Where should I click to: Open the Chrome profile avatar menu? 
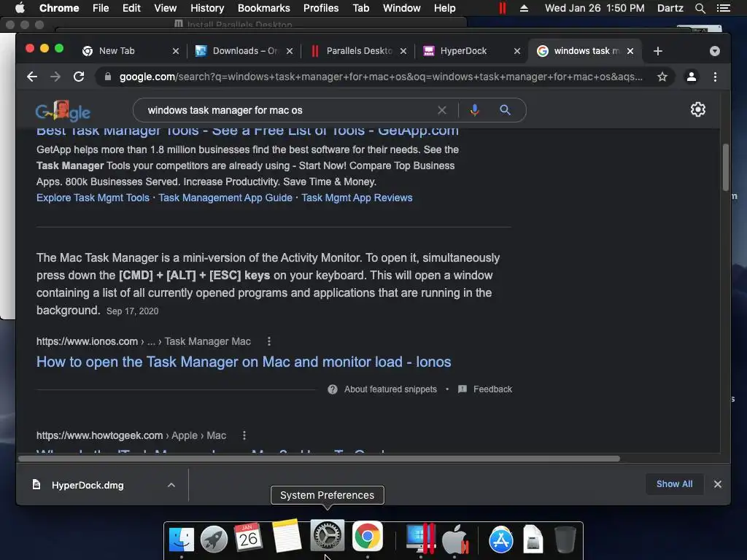[692, 77]
